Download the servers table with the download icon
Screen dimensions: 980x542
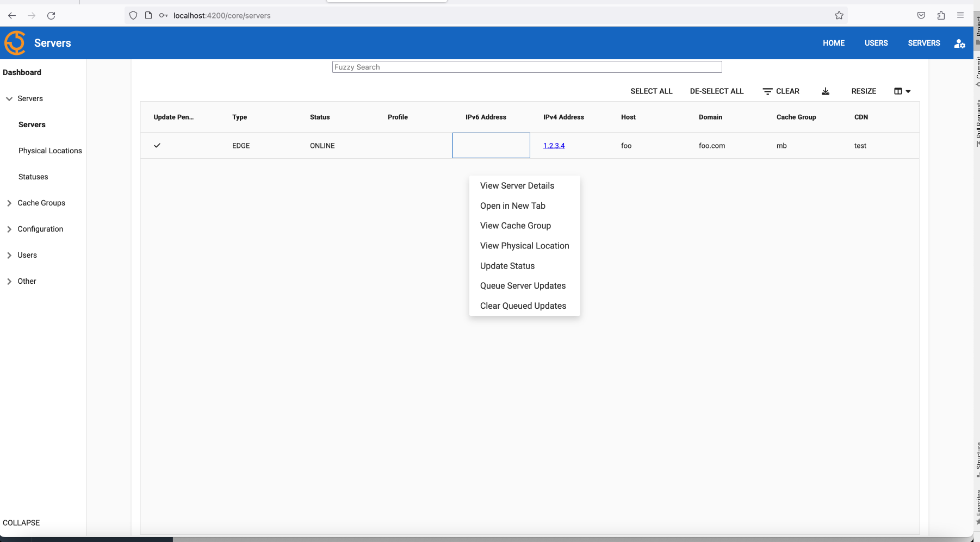826,91
